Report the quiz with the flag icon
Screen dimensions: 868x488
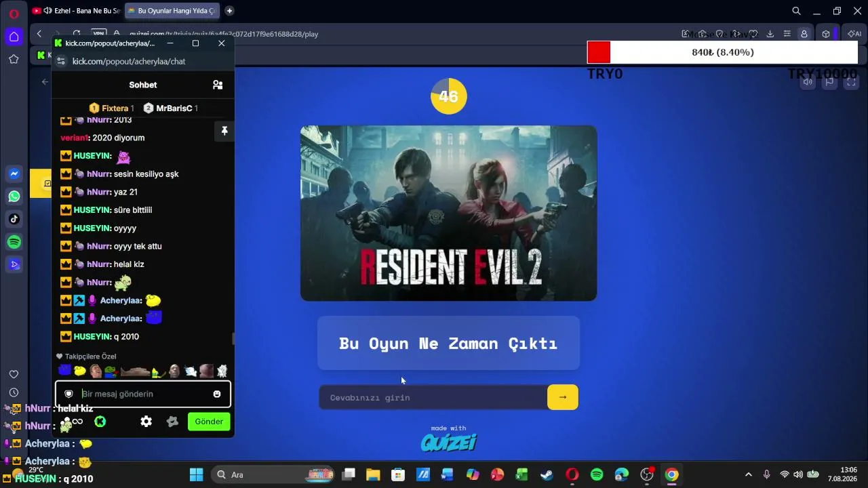[829, 82]
